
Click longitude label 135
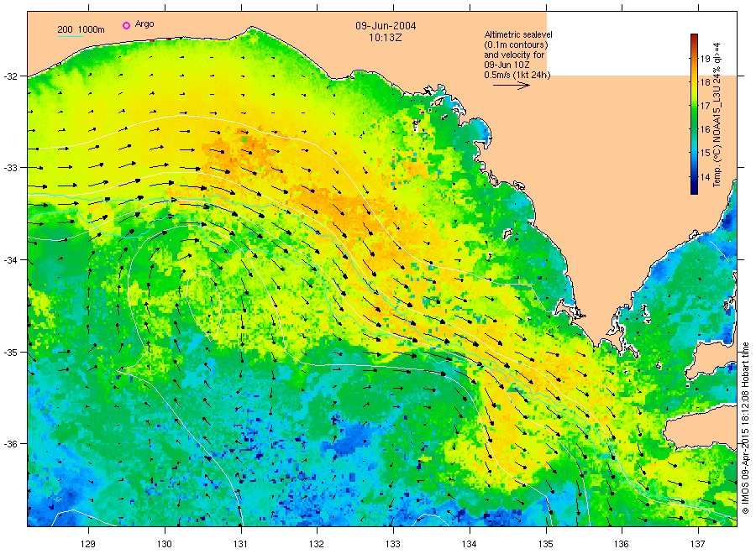pyautogui.click(x=546, y=545)
